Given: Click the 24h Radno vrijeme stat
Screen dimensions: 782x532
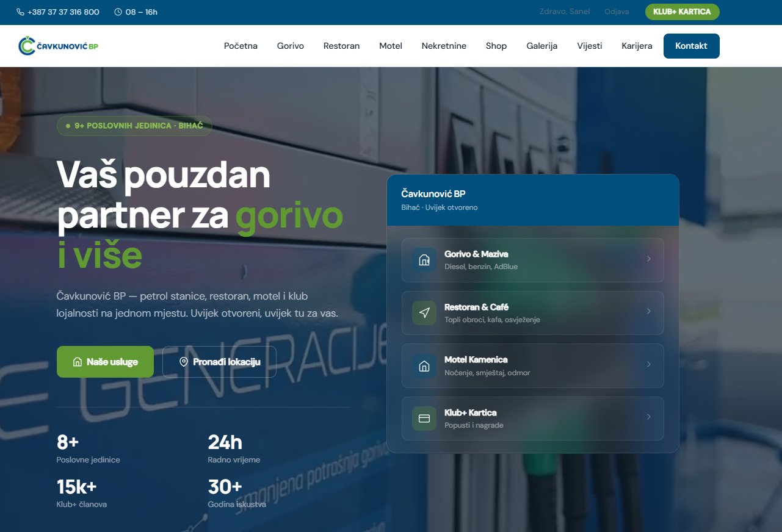Looking at the screenshot, I should (234, 449).
